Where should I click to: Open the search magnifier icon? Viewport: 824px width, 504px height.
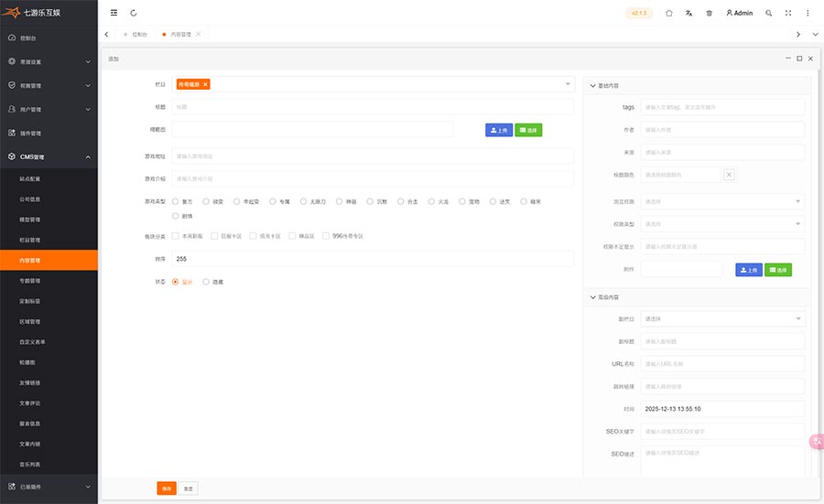tap(768, 13)
